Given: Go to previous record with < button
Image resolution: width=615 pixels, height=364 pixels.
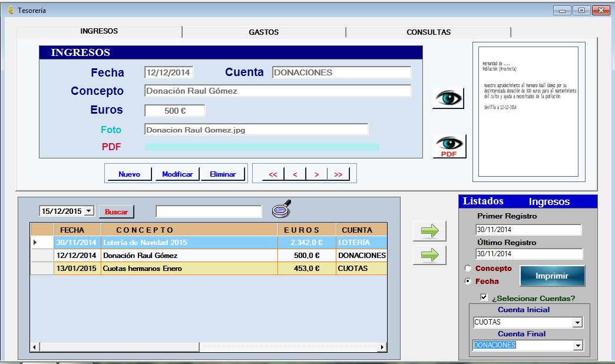Looking at the screenshot, I should point(295,174).
